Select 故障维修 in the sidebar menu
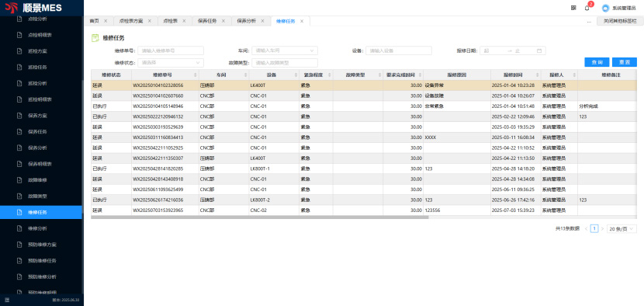 tap(37, 180)
